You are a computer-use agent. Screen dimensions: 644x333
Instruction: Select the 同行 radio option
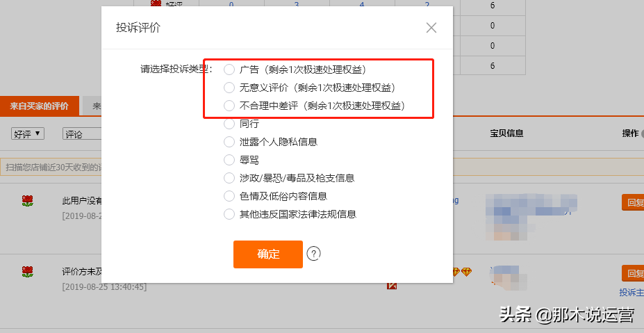[x=229, y=124]
